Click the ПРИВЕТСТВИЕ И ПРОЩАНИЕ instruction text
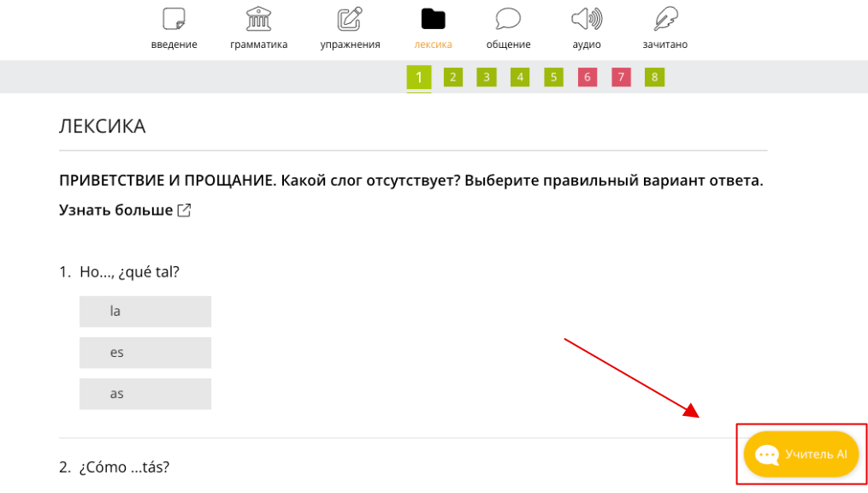This screenshot has width=868, height=493. (411, 181)
